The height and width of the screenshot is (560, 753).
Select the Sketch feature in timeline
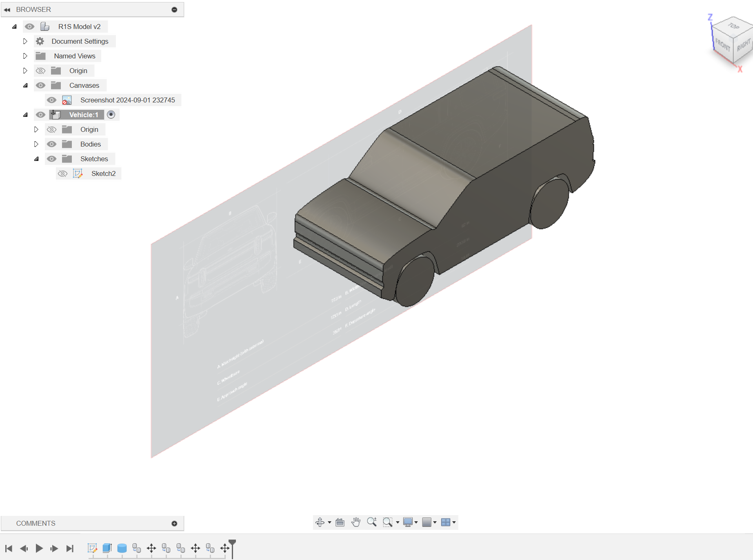(x=93, y=548)
